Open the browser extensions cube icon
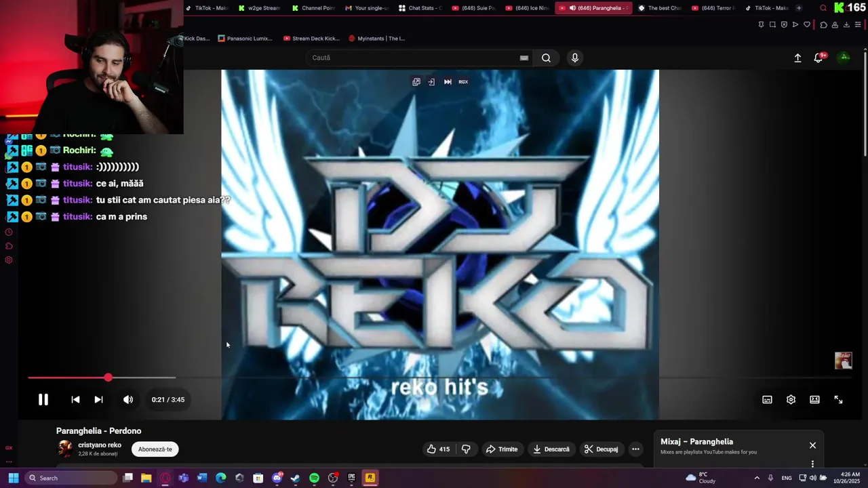Viewport: 868px width, 488px height. coord(823,25)
